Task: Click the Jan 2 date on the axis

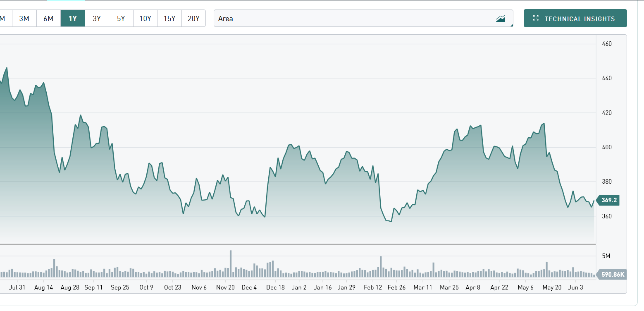Action: point(299,287)
